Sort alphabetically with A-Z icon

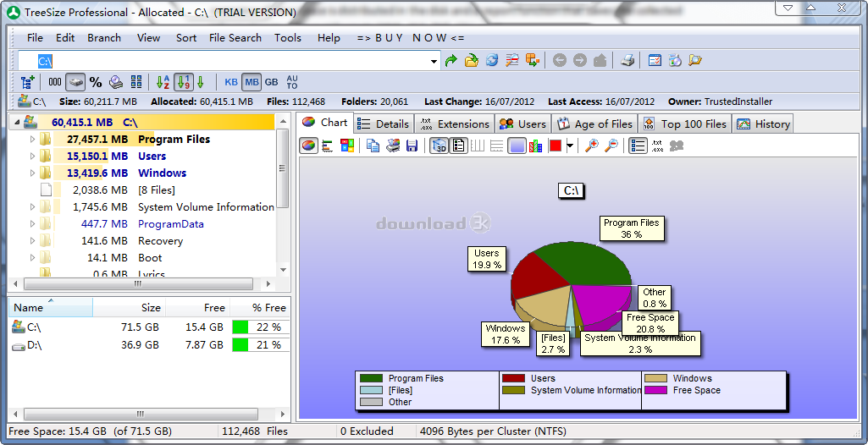163,82
